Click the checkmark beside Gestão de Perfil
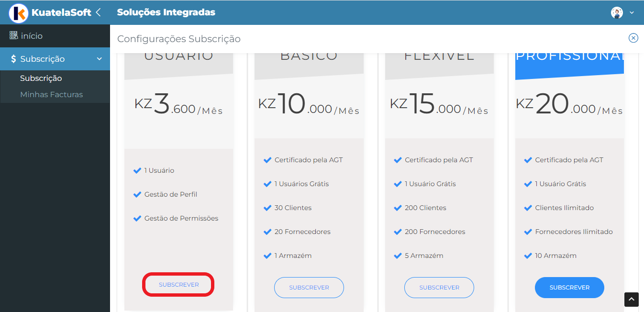The width and height of the screenshot is (644, 312). point(137,194)
